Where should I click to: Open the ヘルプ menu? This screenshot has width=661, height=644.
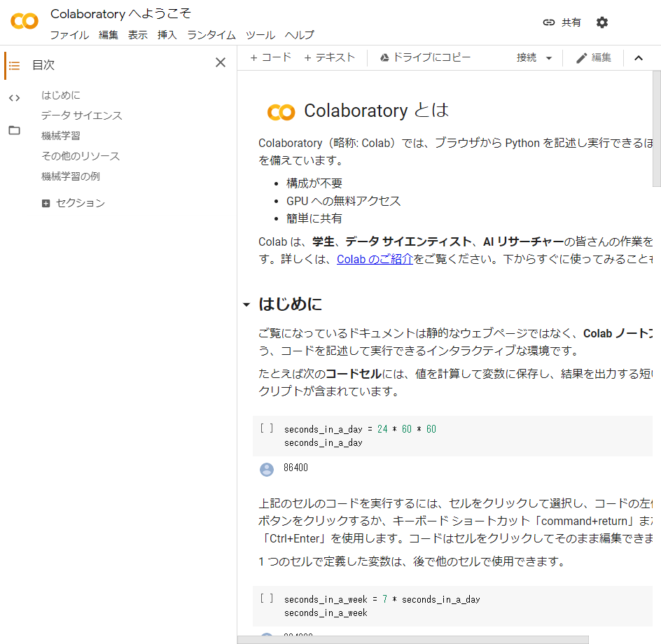(x=300, y=35)
